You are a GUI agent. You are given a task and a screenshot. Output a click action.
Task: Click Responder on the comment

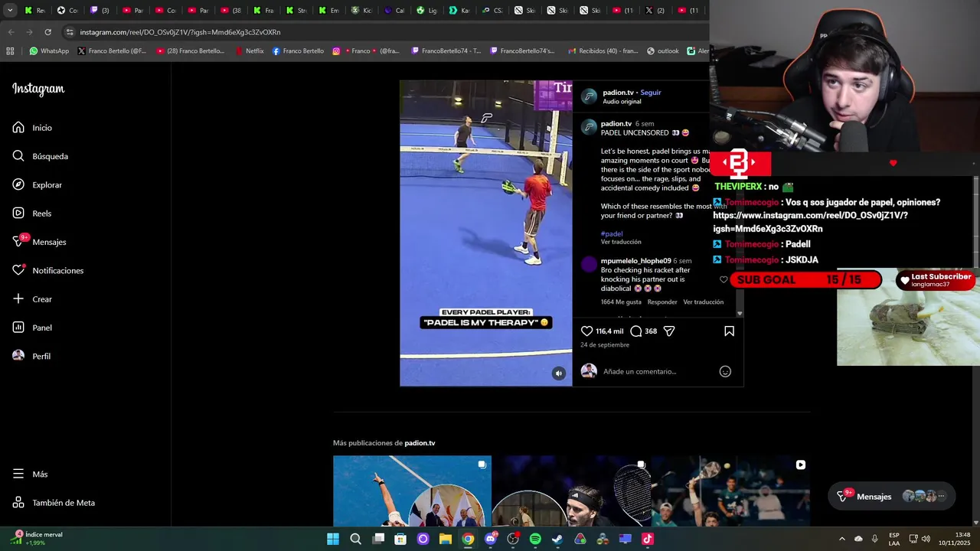[662, 302]
